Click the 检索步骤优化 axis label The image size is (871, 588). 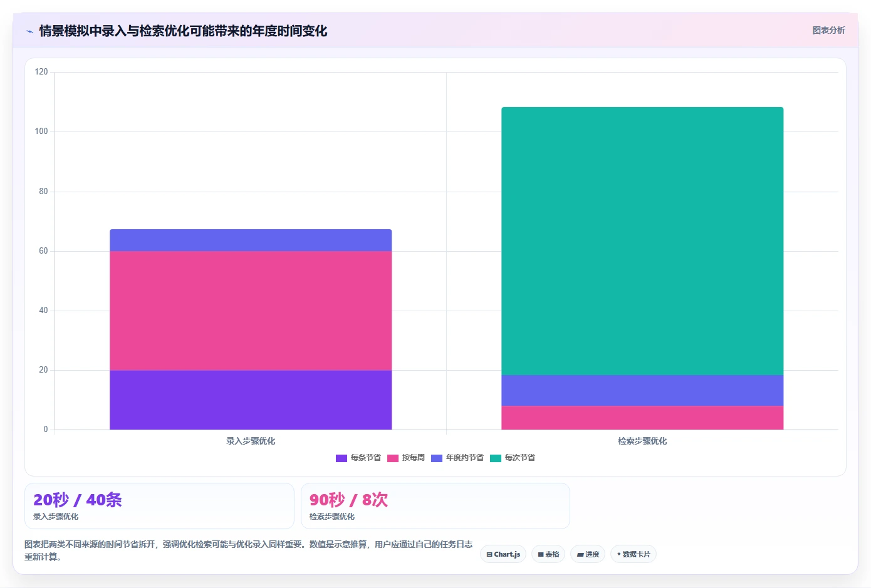[x=642, y=441]
